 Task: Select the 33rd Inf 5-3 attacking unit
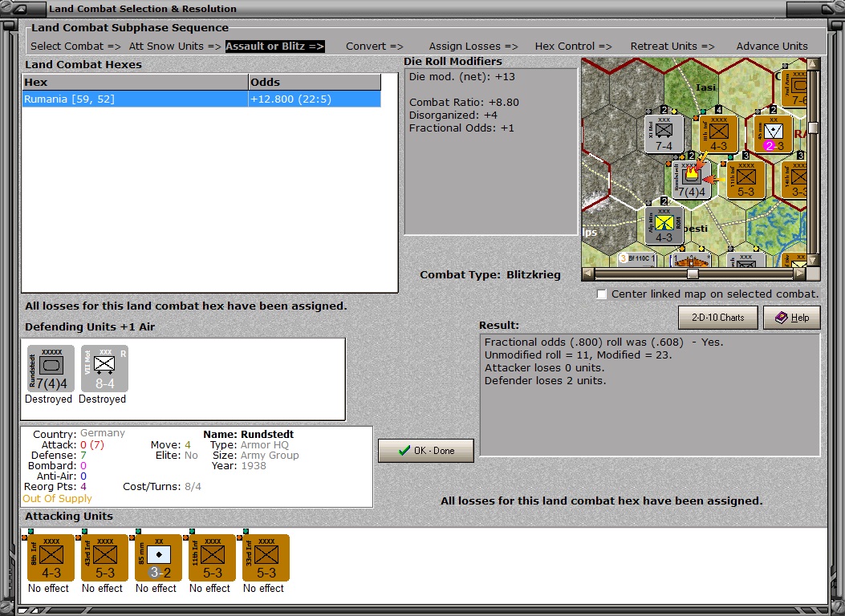[266, 557]
